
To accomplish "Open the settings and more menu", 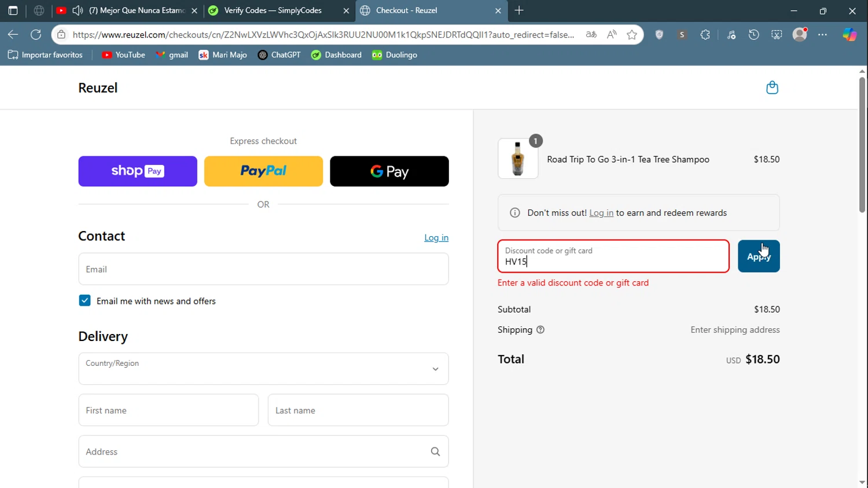I will (x=822, y=35).
